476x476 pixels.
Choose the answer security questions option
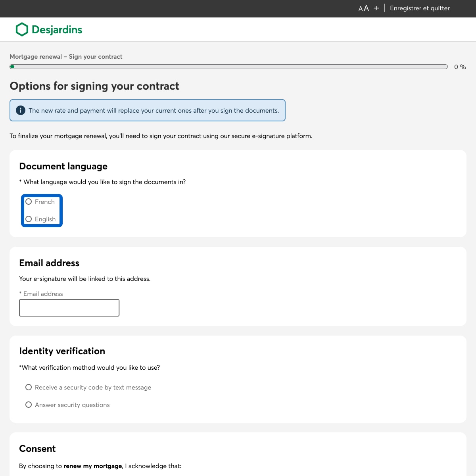pos(29,405)
